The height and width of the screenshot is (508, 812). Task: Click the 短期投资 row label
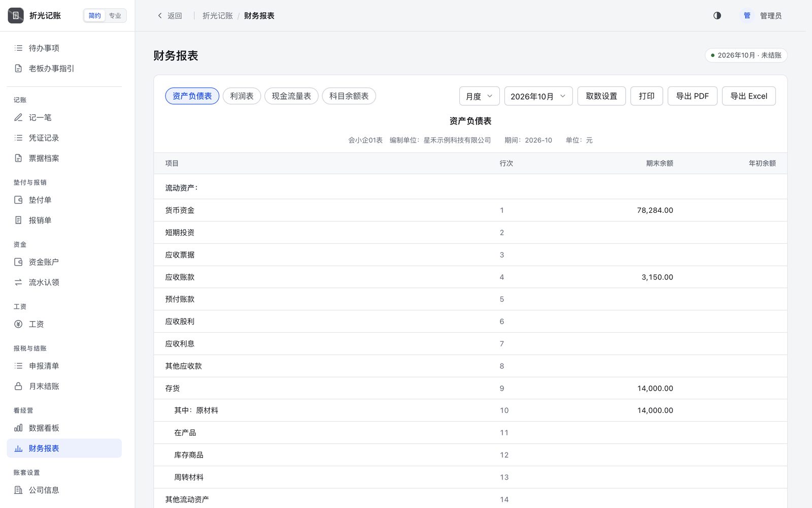180,233
